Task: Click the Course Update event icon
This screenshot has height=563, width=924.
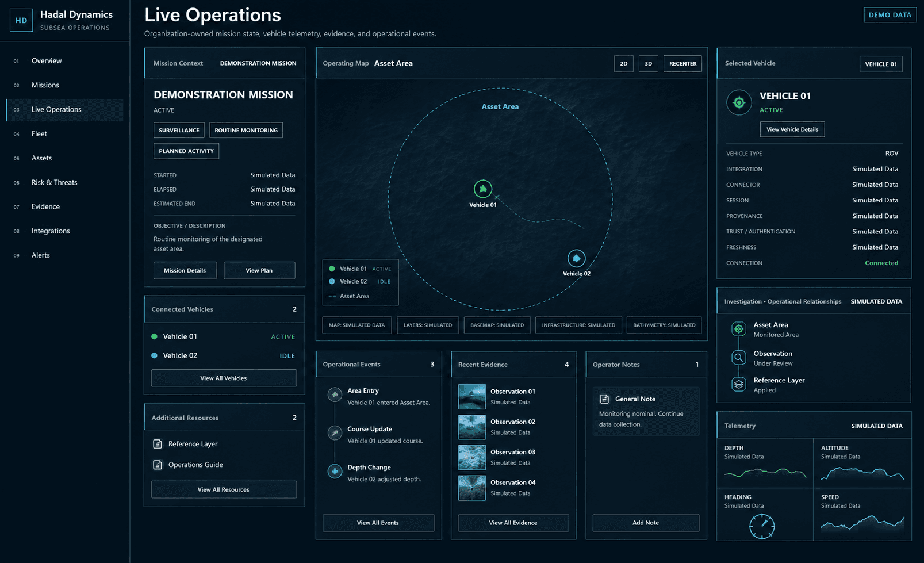Action: click(x=335, y=433)
